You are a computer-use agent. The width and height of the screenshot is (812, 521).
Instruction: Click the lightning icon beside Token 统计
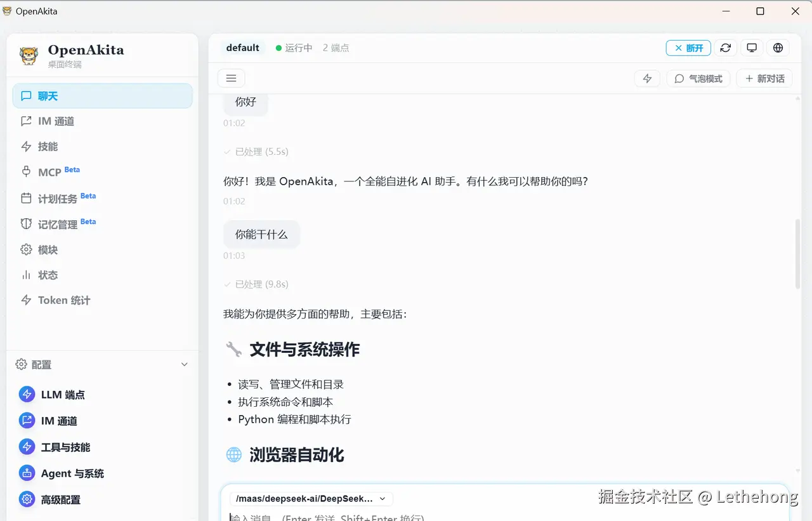(26, 300)
